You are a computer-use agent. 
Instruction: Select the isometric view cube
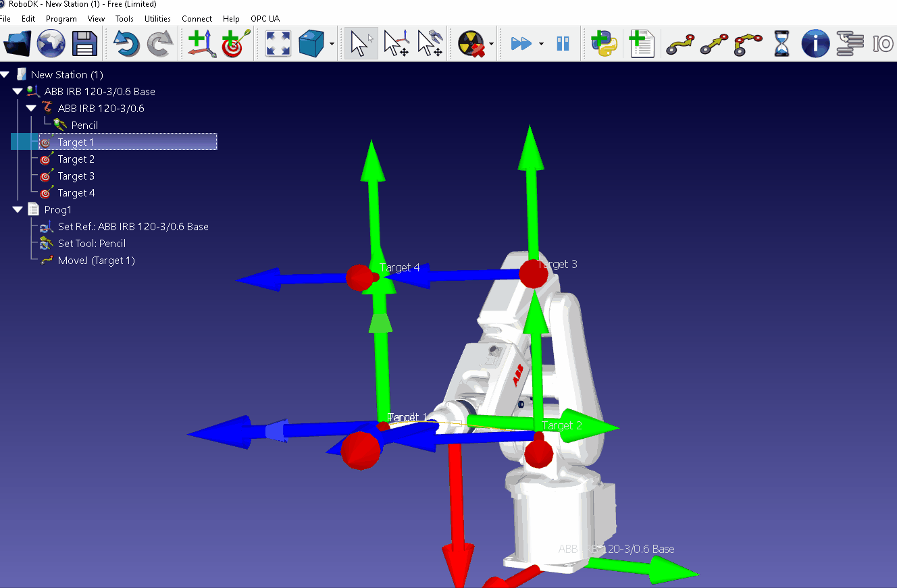click(311, 44)
